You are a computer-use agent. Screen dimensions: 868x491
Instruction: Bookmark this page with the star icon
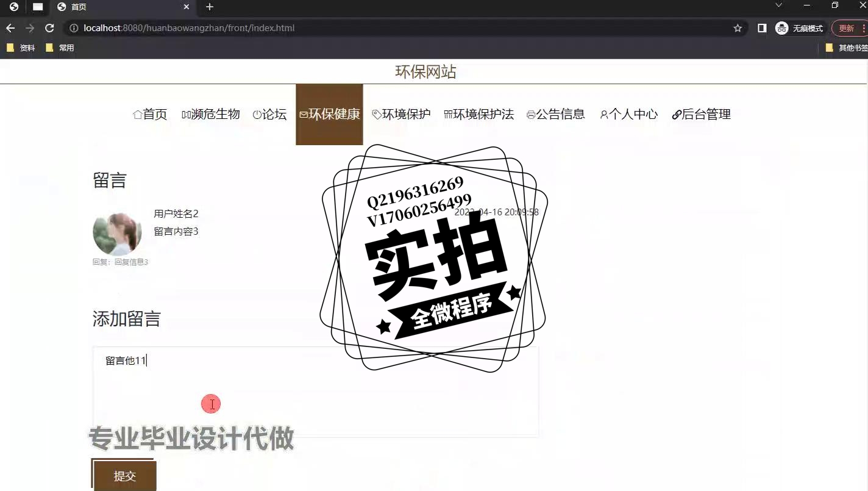point(738,28)
